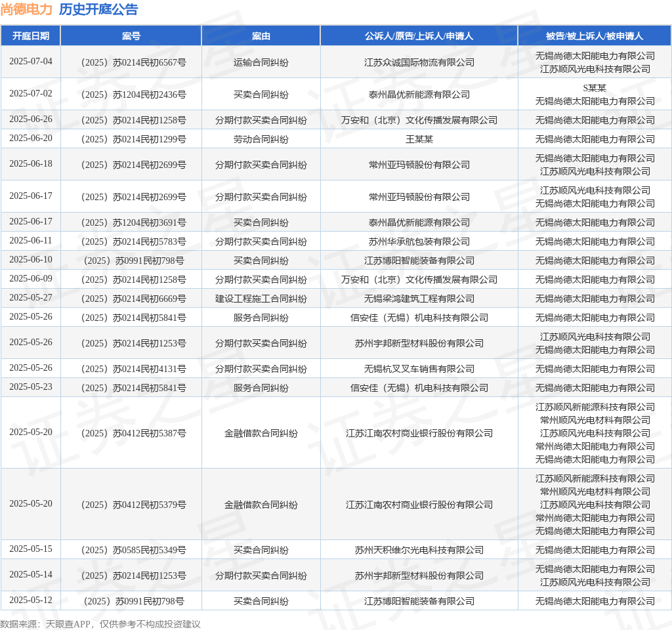Click 常州亚玛顿股份有限公司 in the 2025-06-18 row
This screenshot has height=630, width=672.
pos(419,165)
